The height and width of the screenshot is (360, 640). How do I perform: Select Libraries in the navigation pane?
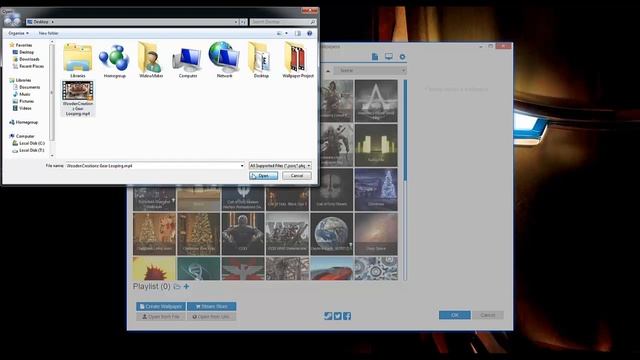(23, 80)
